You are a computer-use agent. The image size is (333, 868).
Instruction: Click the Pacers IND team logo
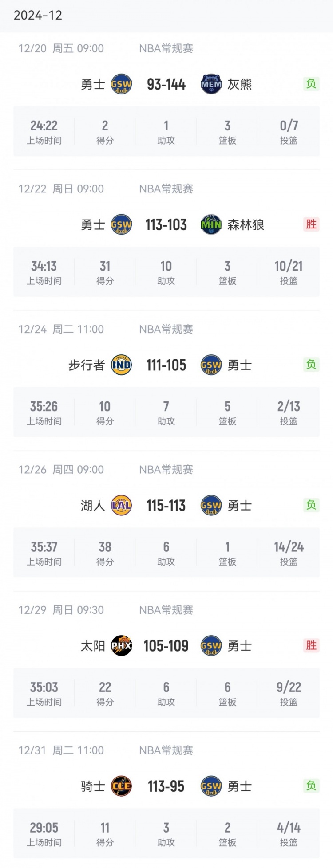click(x=121, y=365)
